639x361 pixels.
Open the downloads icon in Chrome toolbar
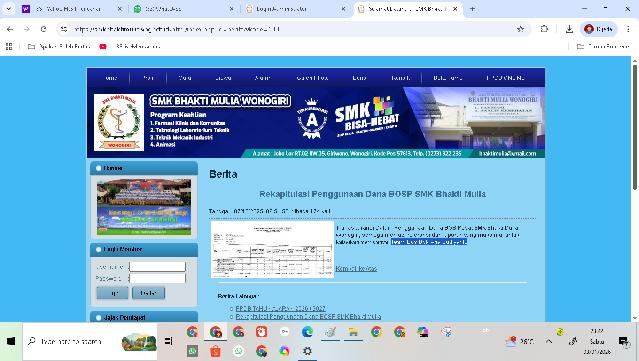point(569,29)
